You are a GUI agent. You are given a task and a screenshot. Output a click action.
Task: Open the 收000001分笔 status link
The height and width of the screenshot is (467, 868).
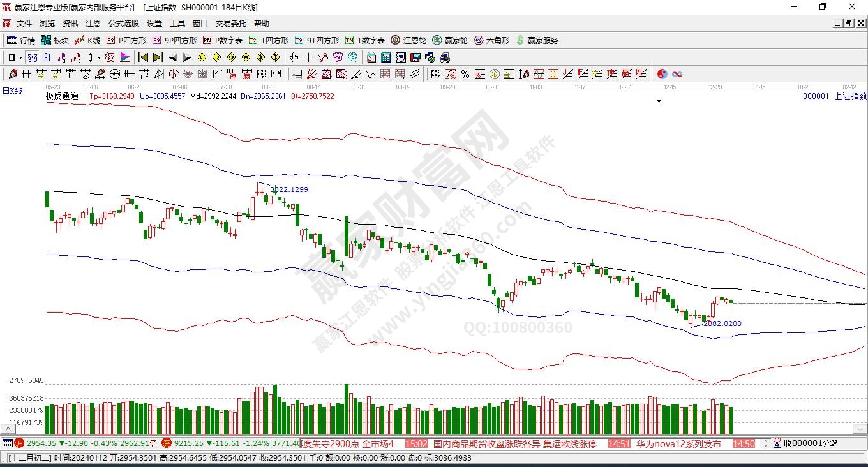[x=811, y=443]
